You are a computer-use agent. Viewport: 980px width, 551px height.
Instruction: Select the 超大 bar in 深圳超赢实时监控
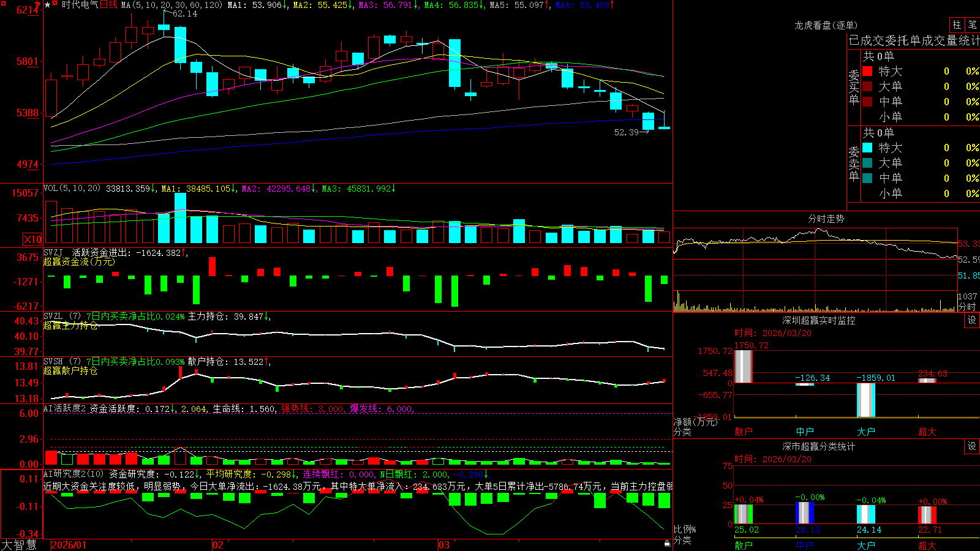pyautogui.click(x=927, y=381)
